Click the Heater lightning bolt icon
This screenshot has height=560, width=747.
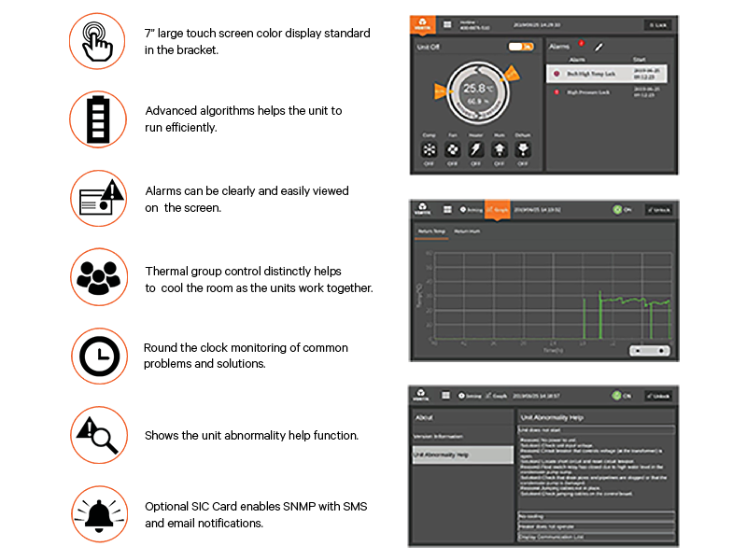pos(475,149)
